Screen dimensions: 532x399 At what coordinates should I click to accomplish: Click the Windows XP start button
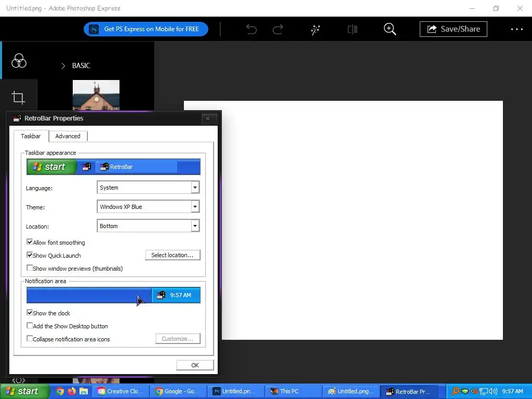[24, 391]
